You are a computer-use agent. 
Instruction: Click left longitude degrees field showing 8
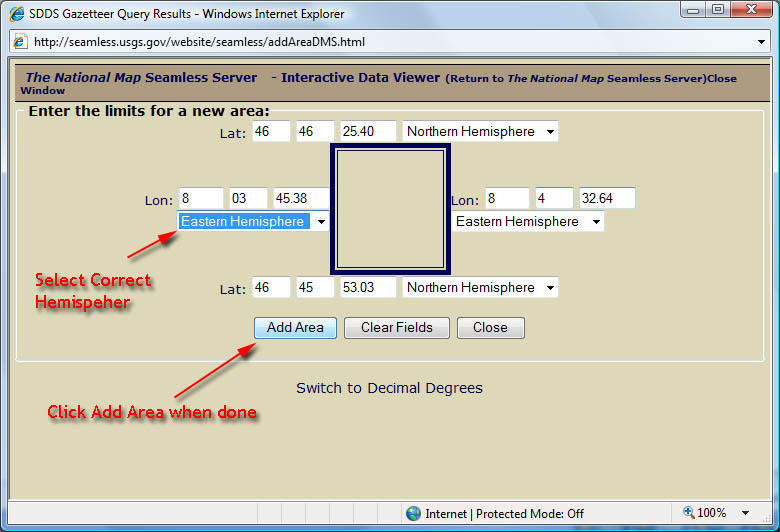pos(201,198)
